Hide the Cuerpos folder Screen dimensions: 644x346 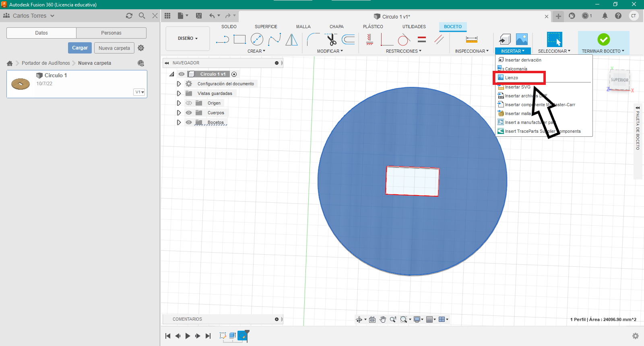pos(189,113)
